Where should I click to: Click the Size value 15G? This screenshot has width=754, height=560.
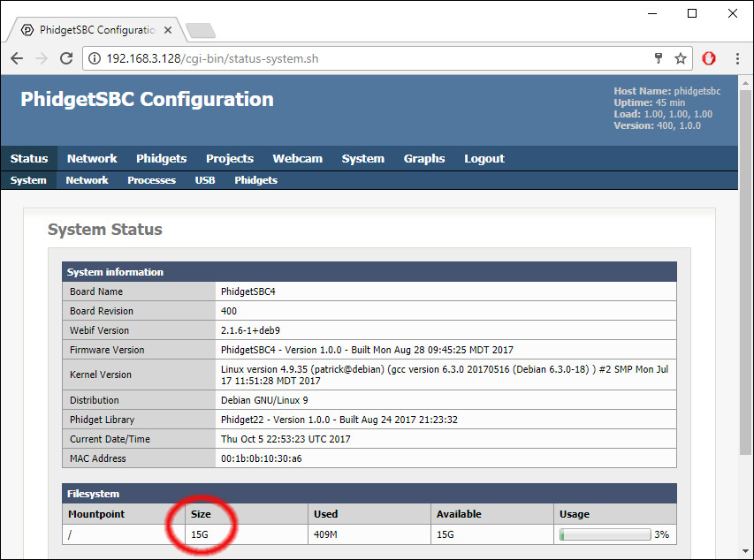[x=200, y=534]
